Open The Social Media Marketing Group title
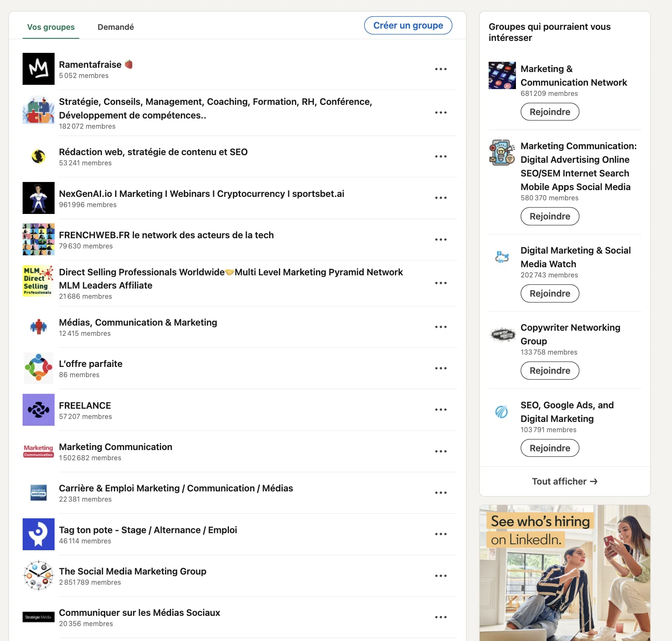Screen dimensions: 672x641 tap(133, 572)
